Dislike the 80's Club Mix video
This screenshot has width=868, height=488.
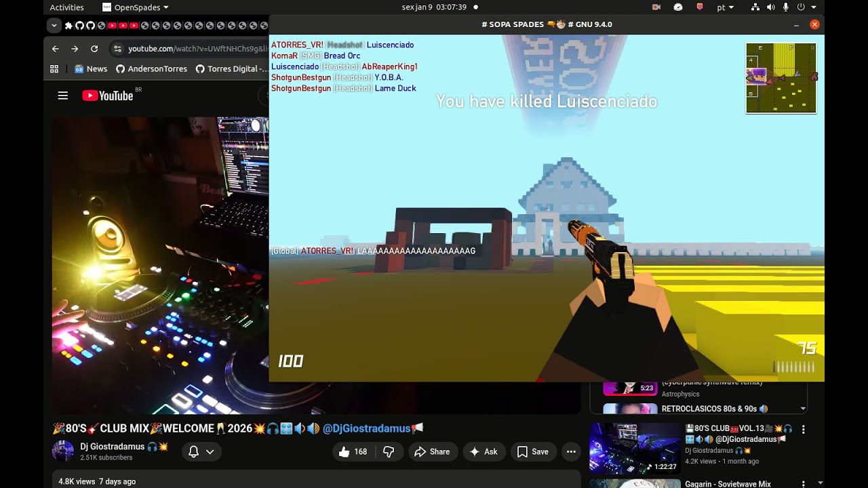click(x=389, y=451)
